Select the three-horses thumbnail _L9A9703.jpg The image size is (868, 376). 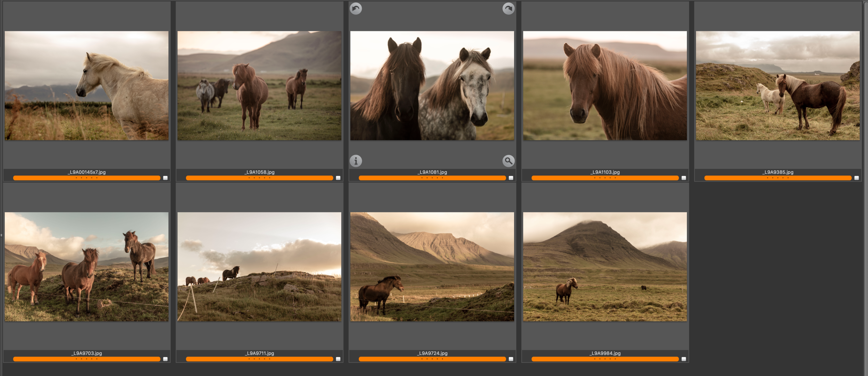tap(86, 267)
